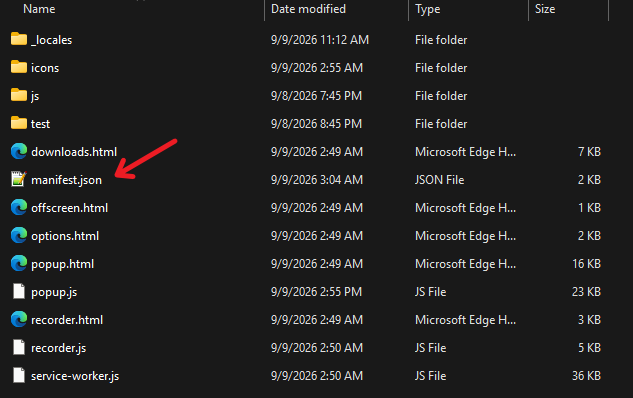Click the File folder type of icons
Image resolution: width=633 pixels, height=398 pixels.
441,68
